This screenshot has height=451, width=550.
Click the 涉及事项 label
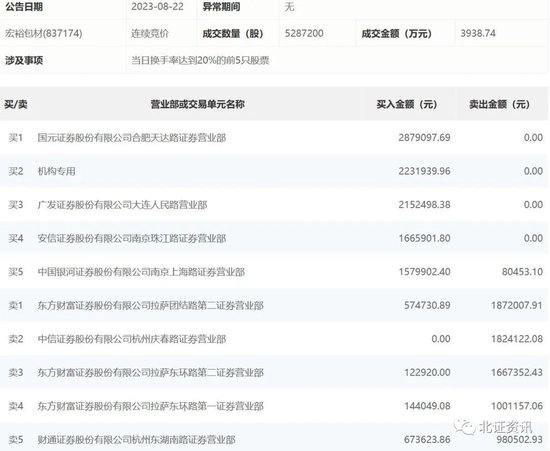coord(24,60)
